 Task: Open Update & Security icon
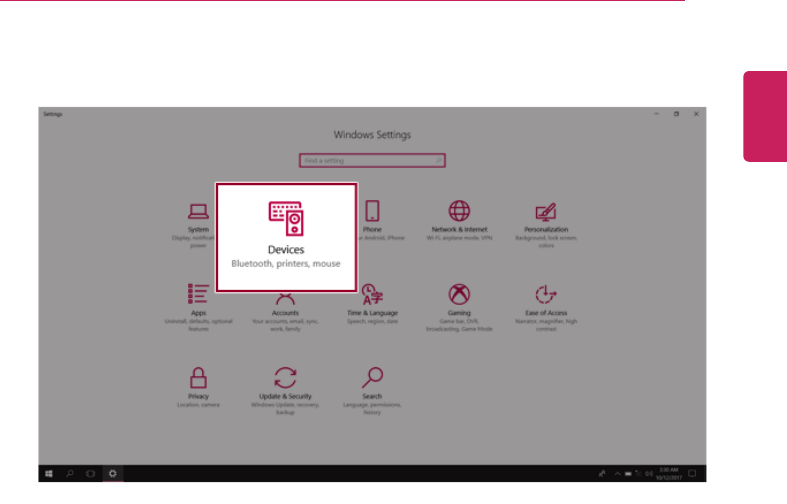pos(285,377)
